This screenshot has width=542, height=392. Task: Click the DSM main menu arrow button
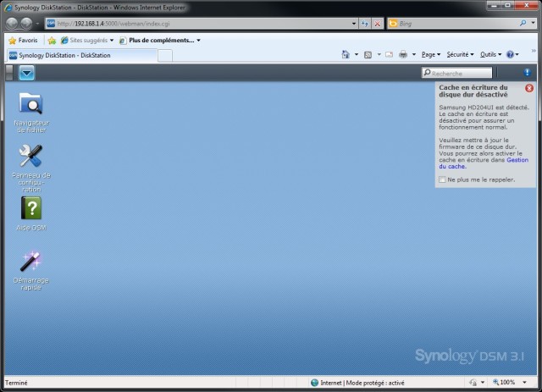coord(27,74)
